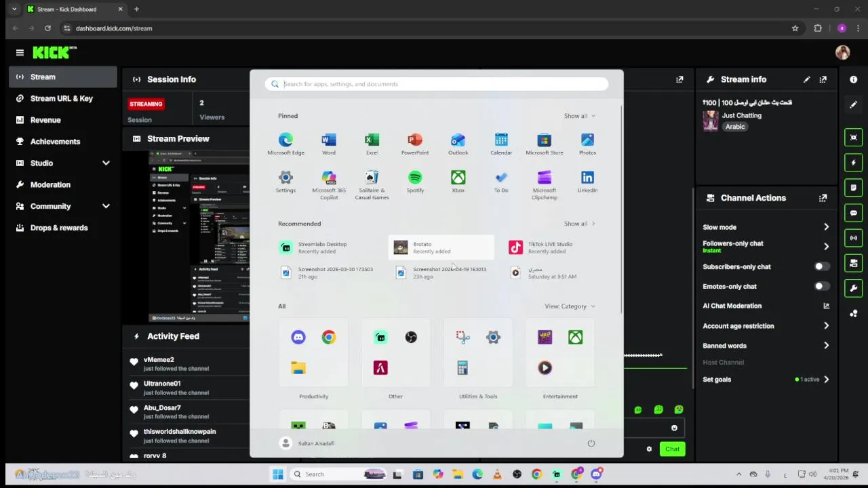
Task: Open Microsoft Edge from pinned apps
Action: click(x=285, y=144)
